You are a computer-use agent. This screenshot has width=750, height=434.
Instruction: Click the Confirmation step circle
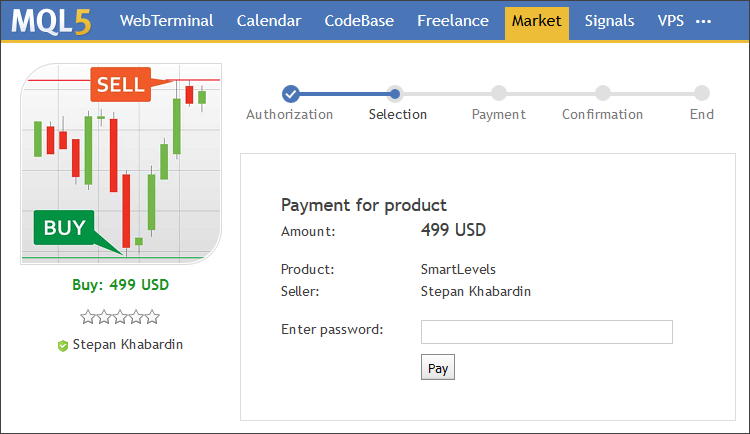point(603,93)
